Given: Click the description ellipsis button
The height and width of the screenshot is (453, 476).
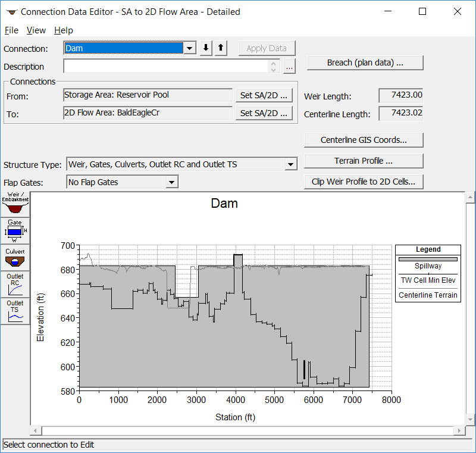Looking at the screenshot, I should click(x=289, y=67).
